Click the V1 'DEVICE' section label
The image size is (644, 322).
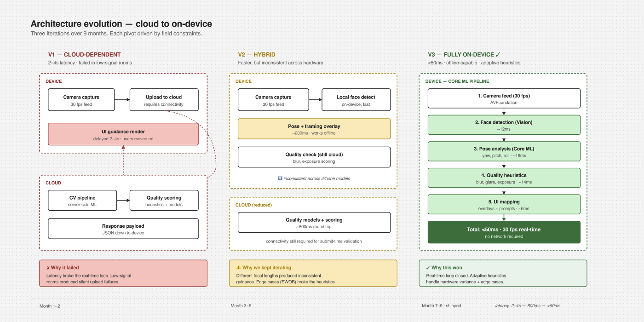pos(53,81)
